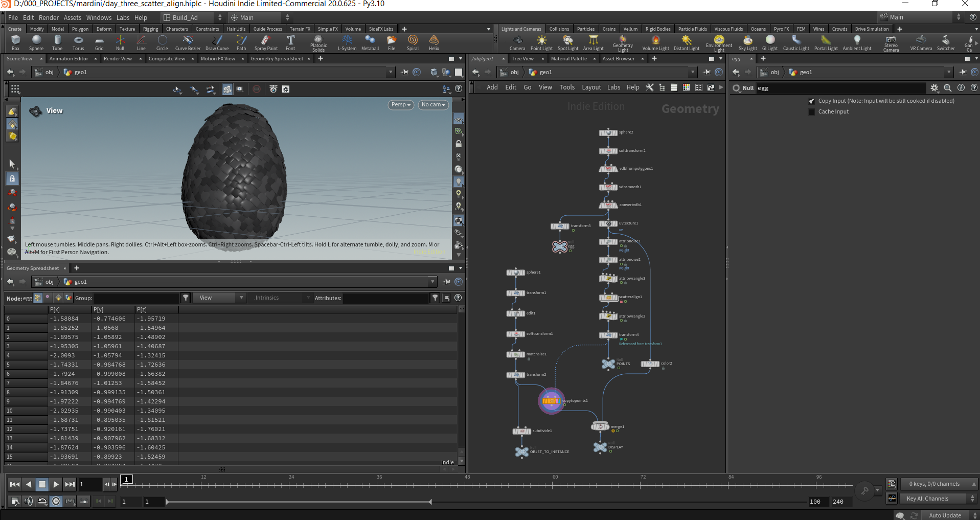Open parameter gear menu for egg node
The height and width of the screenshot is (520, 980).
click(x=935, y=88)
